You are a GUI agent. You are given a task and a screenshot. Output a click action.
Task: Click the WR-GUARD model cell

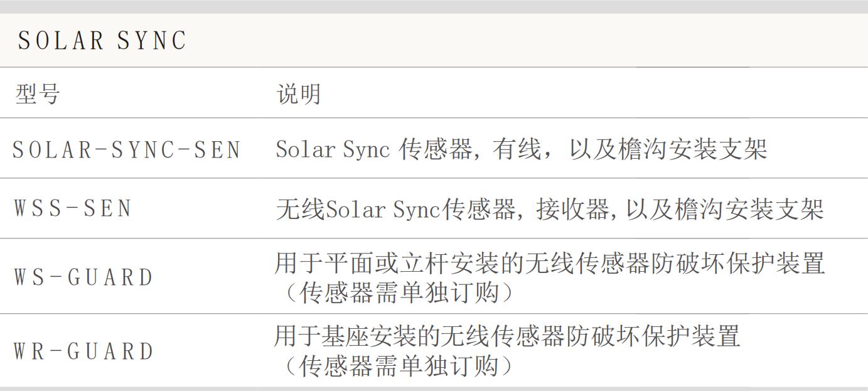point(83,351)
